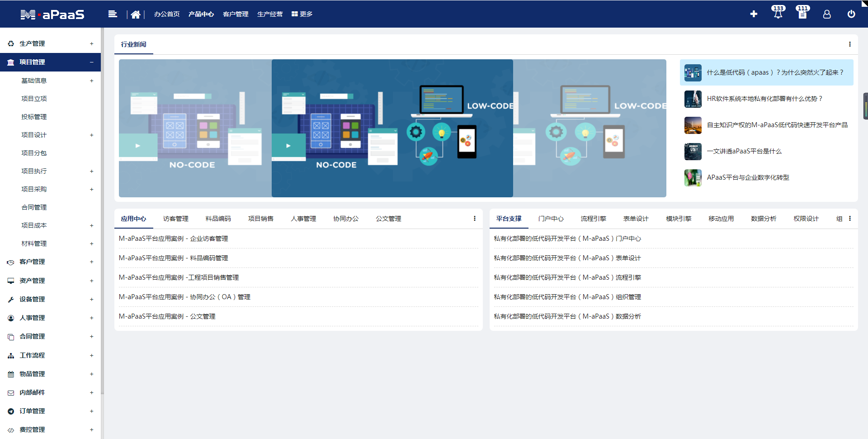Expand 材料管理 submenu plus sign
The image size is (868, 439).
coord(91,243)
